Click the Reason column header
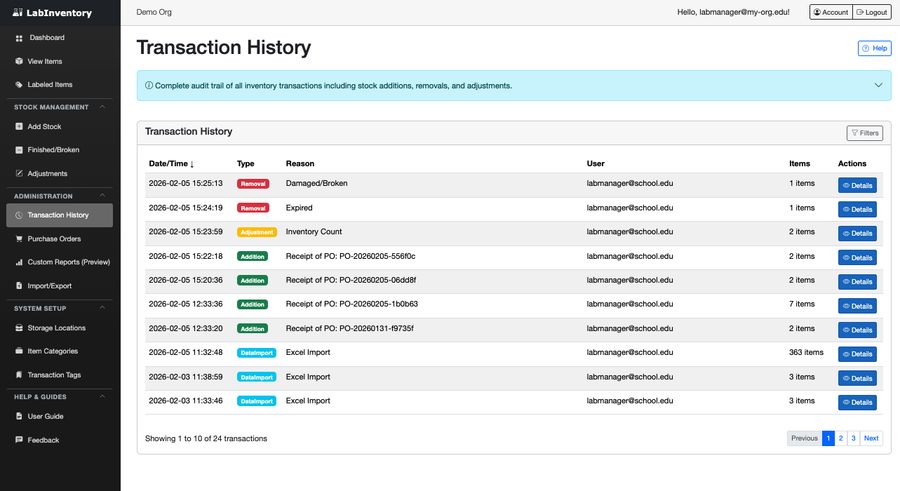This screenshot has height=491, width=900. [x=300, y=164]
